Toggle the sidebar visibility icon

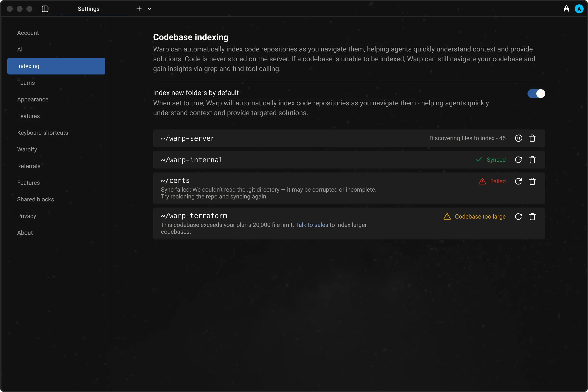(45, 9)
